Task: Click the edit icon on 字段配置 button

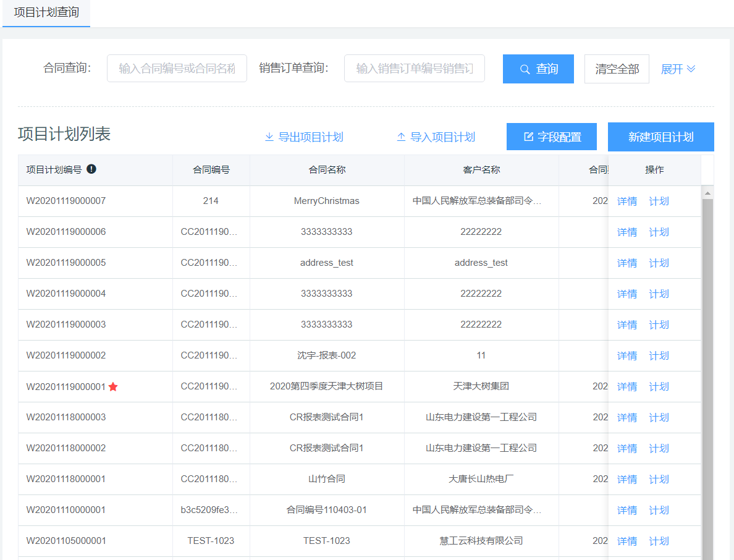Action: click(528, 137)
